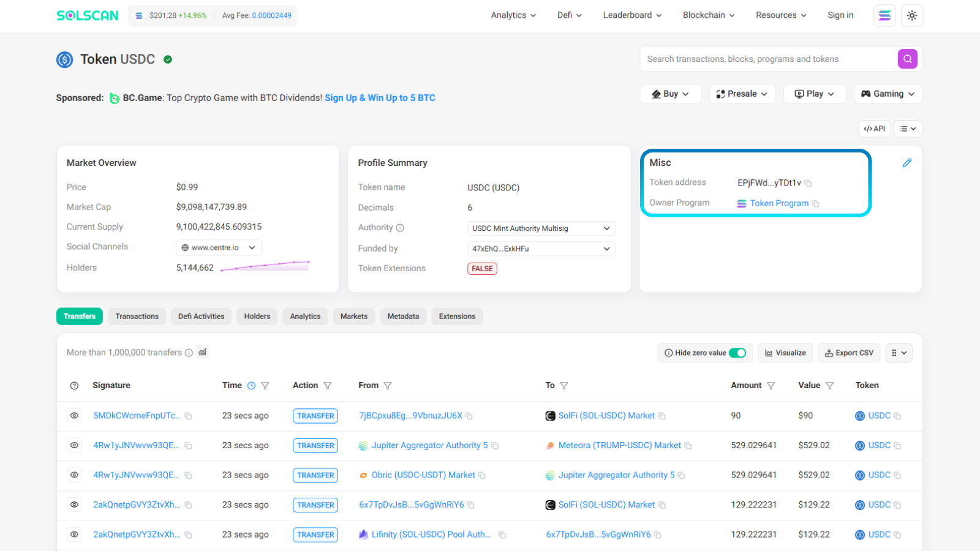This screenshot has width=980, height=551.
Task: Open the Play dropdown
Action: point(815,94)
